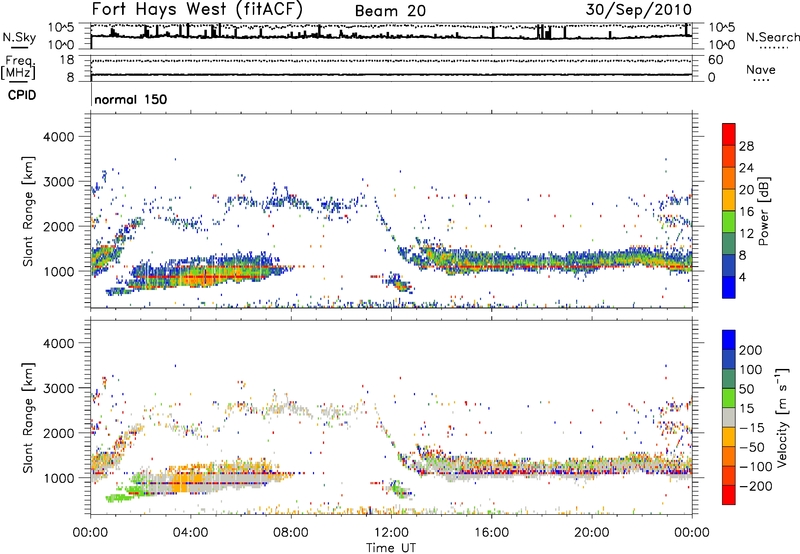Click the 'Velocity [m s-1]' colorbar label
This screenshot has height=554, width=800.
pyautogui.click(x=782, y=417)
